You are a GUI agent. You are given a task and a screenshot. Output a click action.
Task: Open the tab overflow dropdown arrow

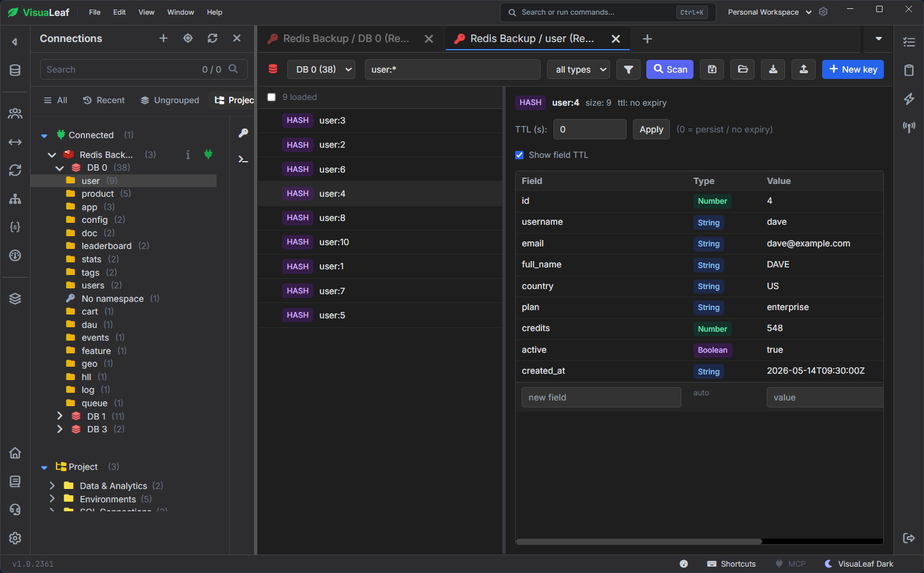tap(879, 39)
